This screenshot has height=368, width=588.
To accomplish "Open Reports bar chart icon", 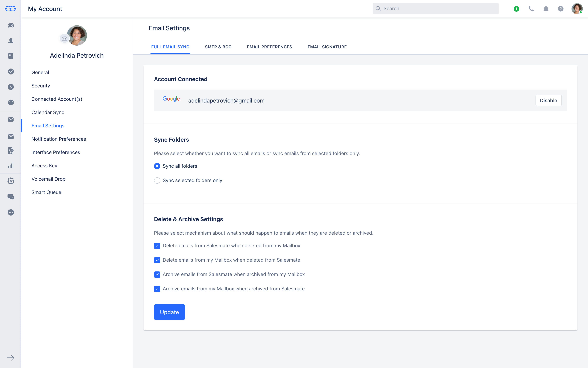I will pyautogui.click(x=11, y=165).
